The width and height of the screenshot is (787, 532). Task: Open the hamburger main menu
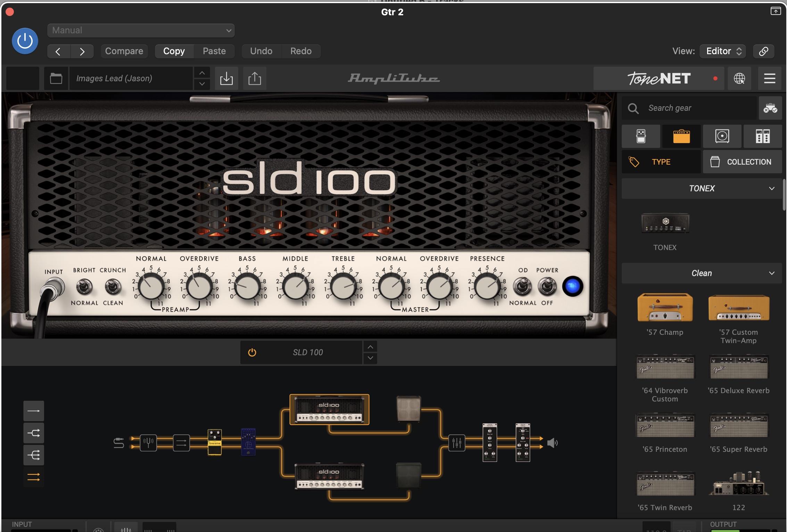tap(770, 78)
